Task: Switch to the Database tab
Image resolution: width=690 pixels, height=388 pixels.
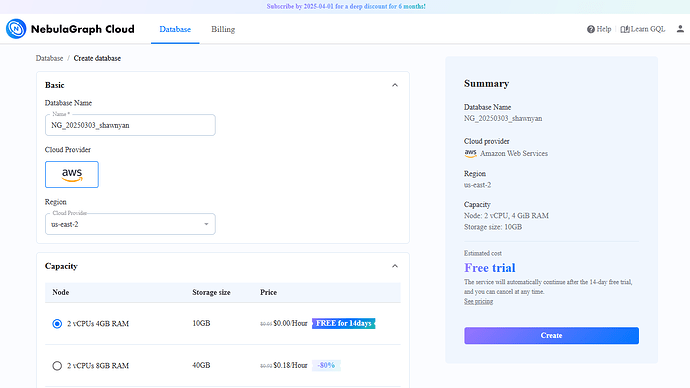Action: [175, 29]
